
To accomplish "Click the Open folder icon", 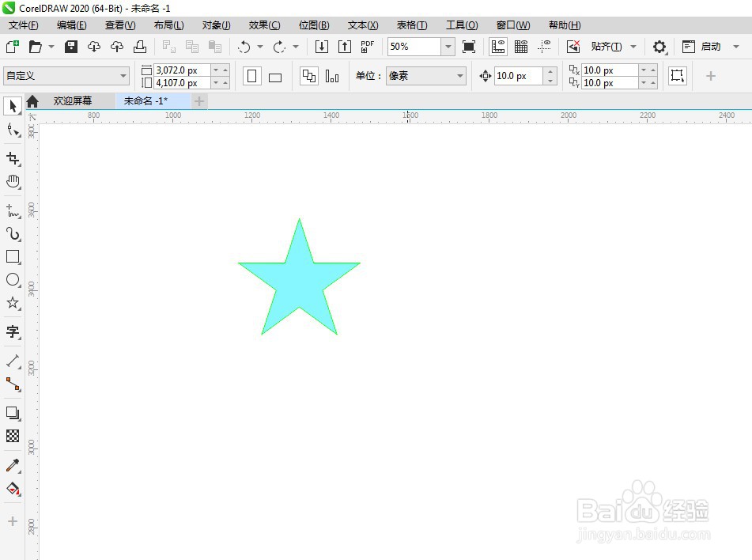I will coord(36,47).
